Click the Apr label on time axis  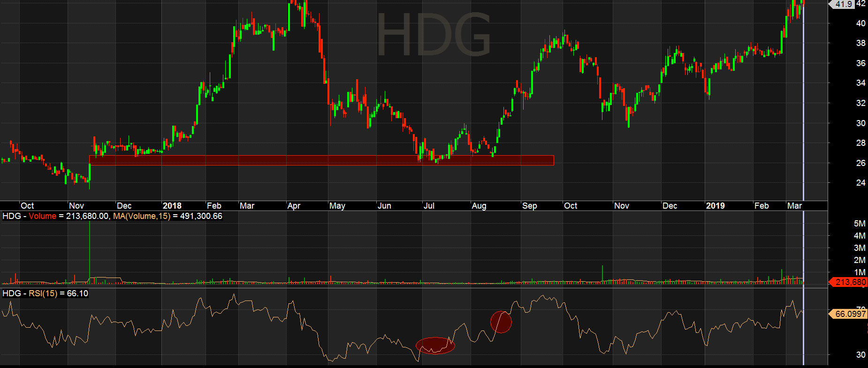pos(294,206)
